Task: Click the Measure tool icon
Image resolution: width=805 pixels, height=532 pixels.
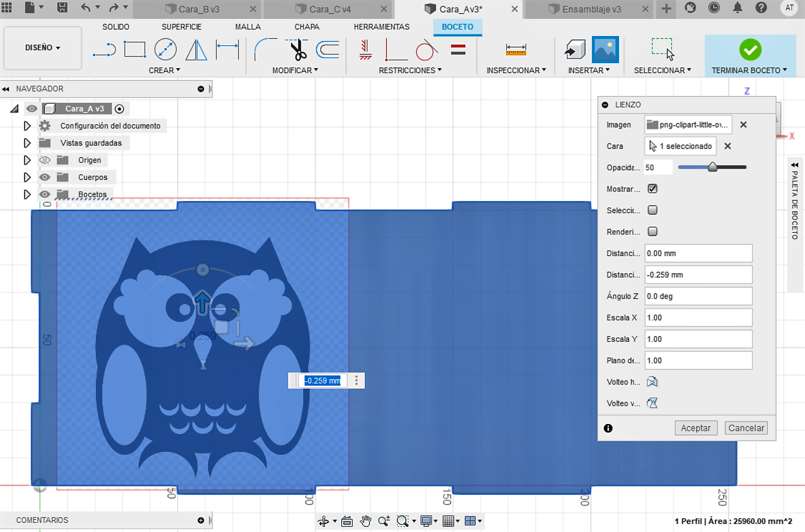Action: [516, 50]
